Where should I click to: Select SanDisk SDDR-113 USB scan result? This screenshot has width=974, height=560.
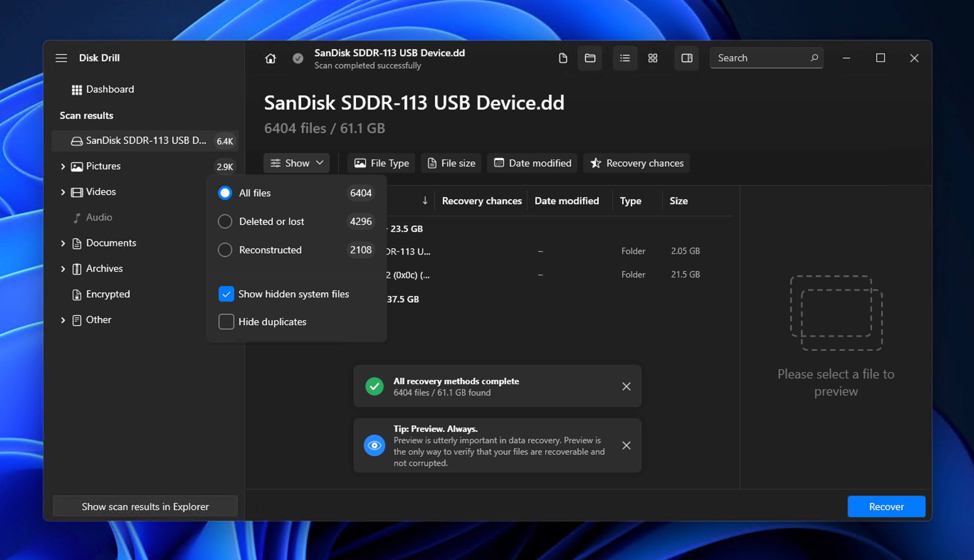click(x=145, y=141)
